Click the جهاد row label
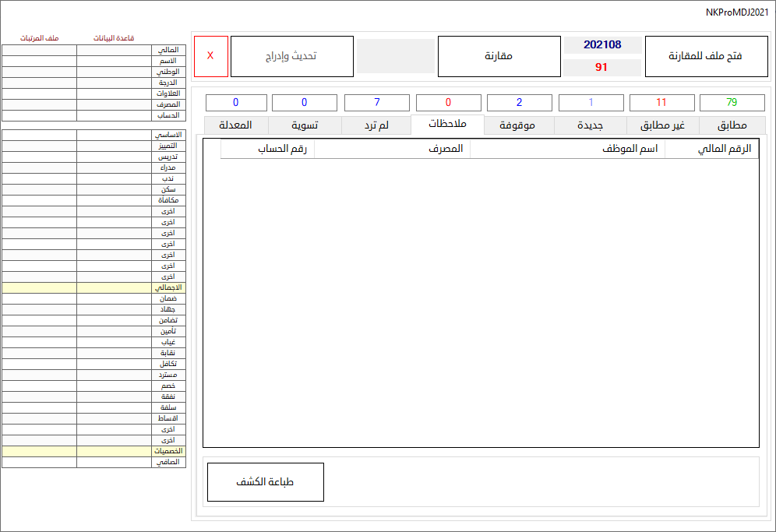This screenshot has height=532, width=776. (169, 309)
